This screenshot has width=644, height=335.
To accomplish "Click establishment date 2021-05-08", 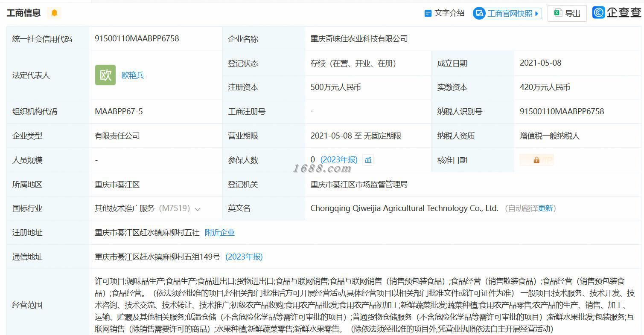I will pos(541,63).
